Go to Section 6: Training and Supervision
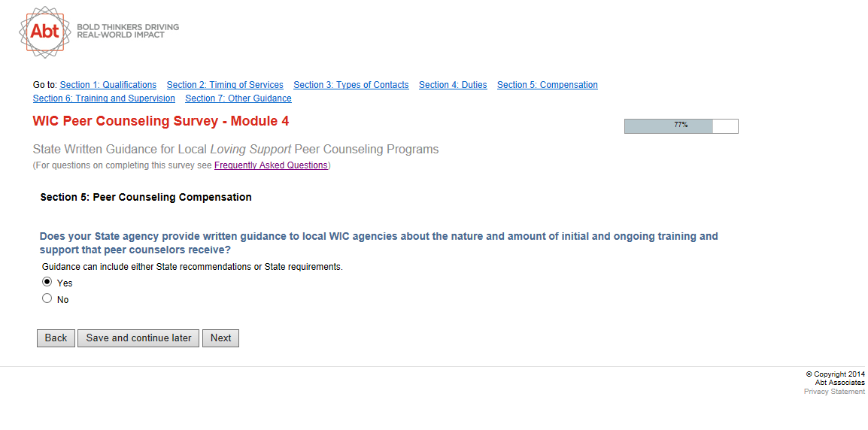Screen dimensions: 868x430 point(104,98)
